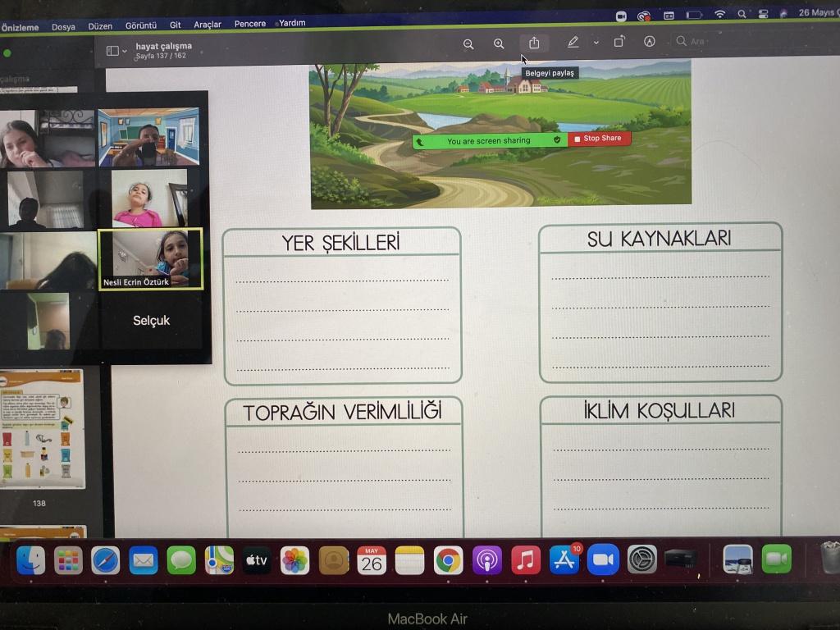840x630 pixels.
Task: Click the 'You are screen sharing' indicator
Action: point(489,140)
